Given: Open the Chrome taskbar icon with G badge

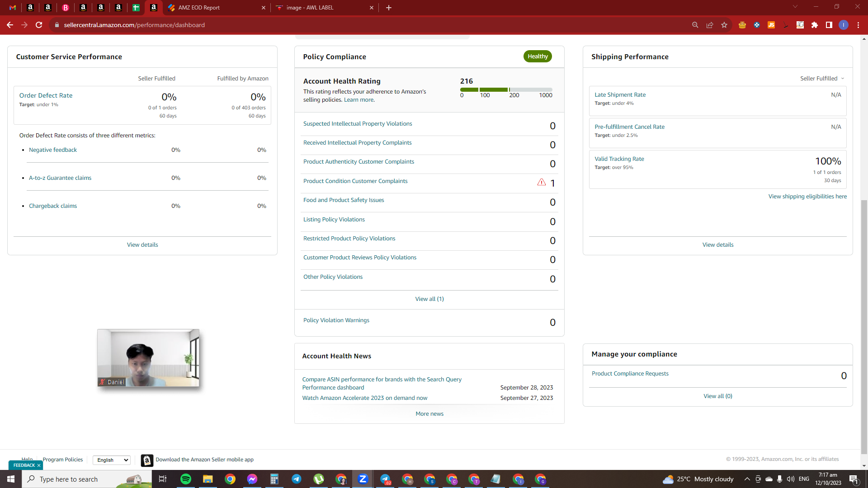Looking at the screenshot, I should click(x=540, y=479).
